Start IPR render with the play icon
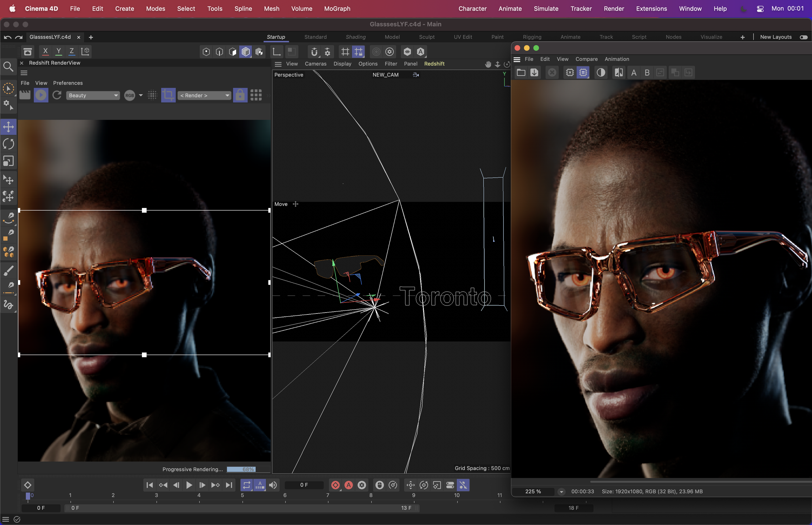Viewport: 812px width, 525px height. 41,95
